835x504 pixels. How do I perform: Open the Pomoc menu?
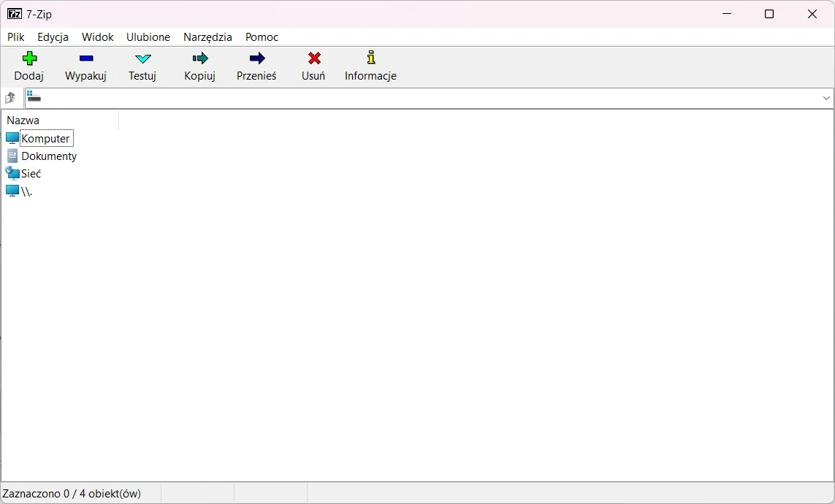262,37
